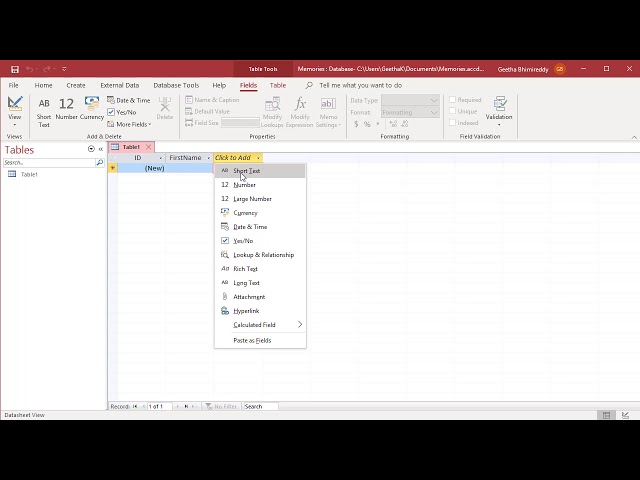Expand the Calculated Field submenu

tap(260, 324)
